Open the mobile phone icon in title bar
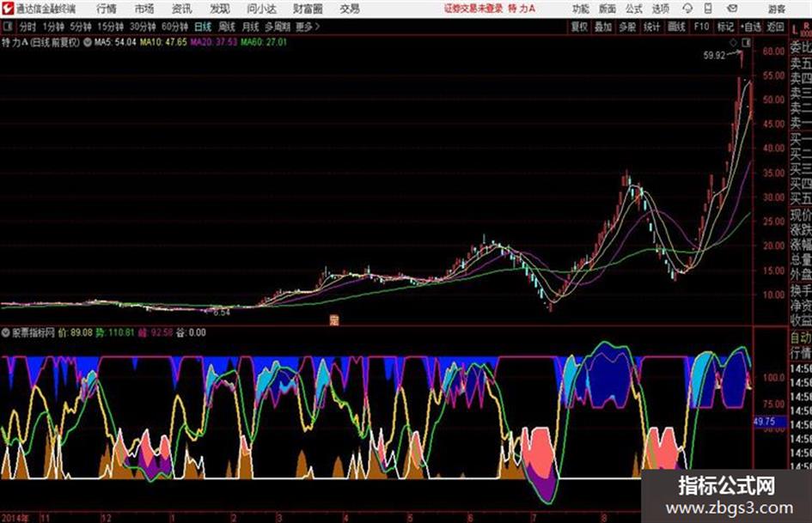 click(x=708, y=9)
